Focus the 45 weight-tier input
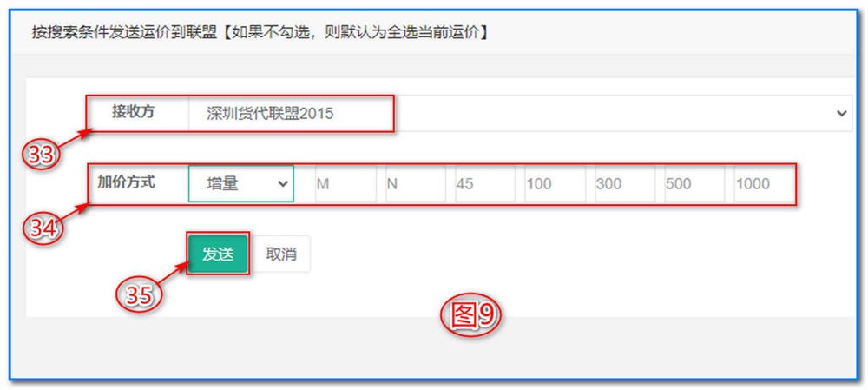 (485, 183)
